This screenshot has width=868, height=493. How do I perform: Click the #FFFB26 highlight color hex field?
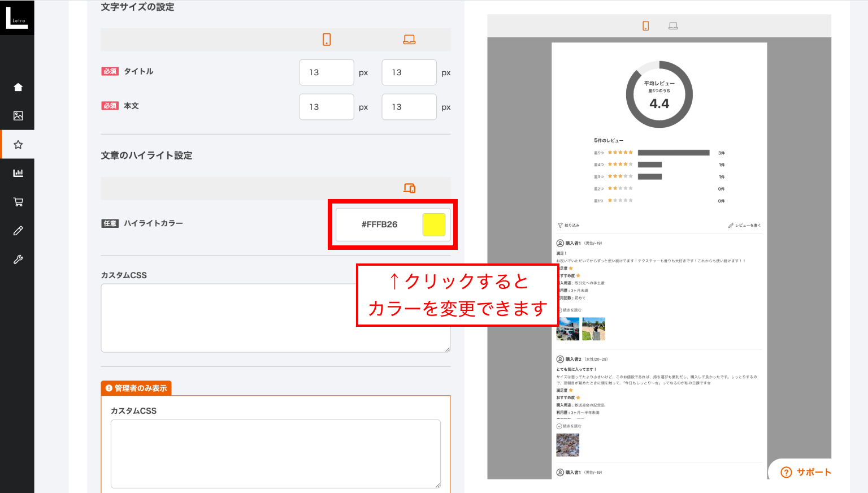pos(379,224)
